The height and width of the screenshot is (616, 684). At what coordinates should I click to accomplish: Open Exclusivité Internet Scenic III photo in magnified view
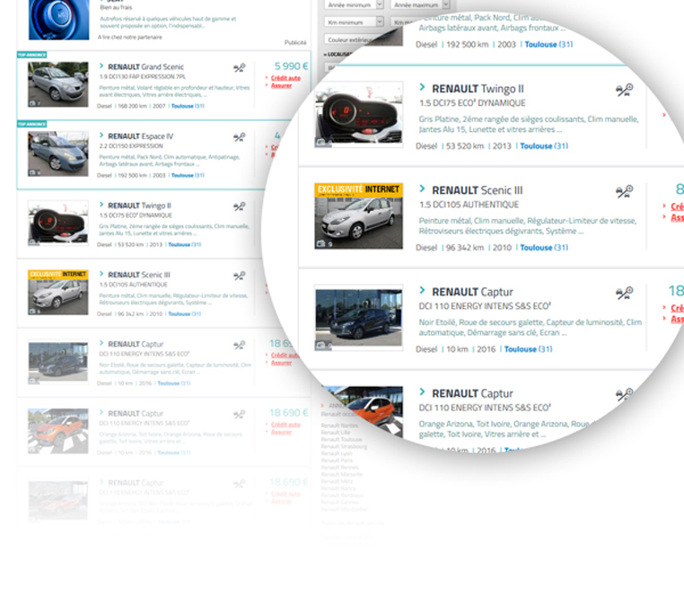358,216
